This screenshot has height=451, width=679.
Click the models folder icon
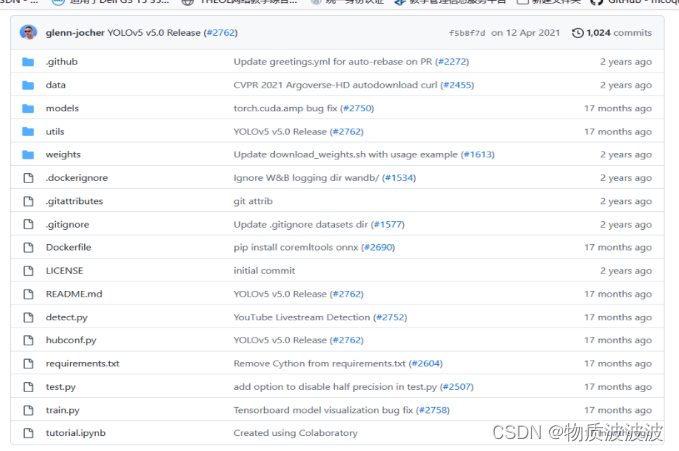point(28,108)
